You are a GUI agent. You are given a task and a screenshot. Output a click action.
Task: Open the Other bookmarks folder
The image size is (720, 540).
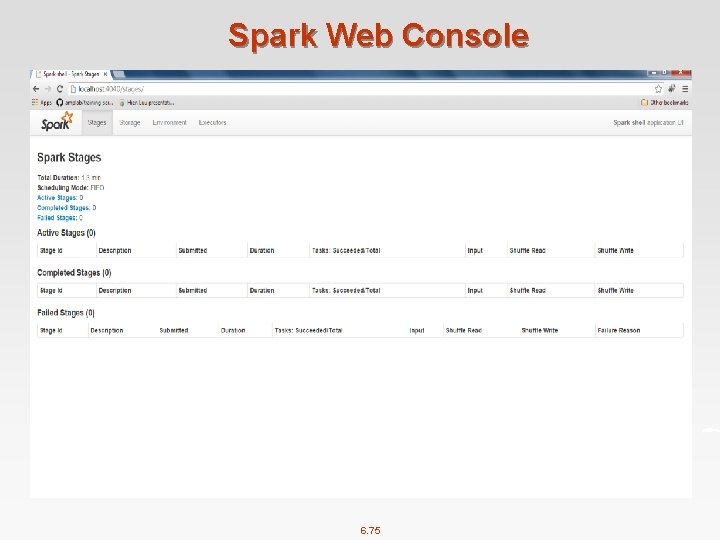pos(664,103)
